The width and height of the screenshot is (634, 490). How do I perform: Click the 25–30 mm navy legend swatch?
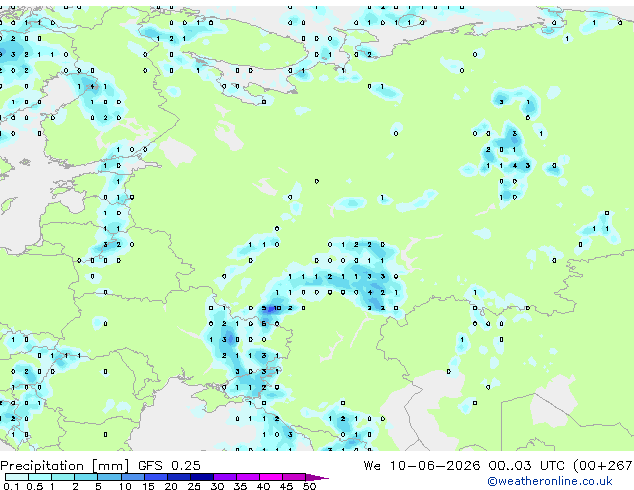point(201,477)
